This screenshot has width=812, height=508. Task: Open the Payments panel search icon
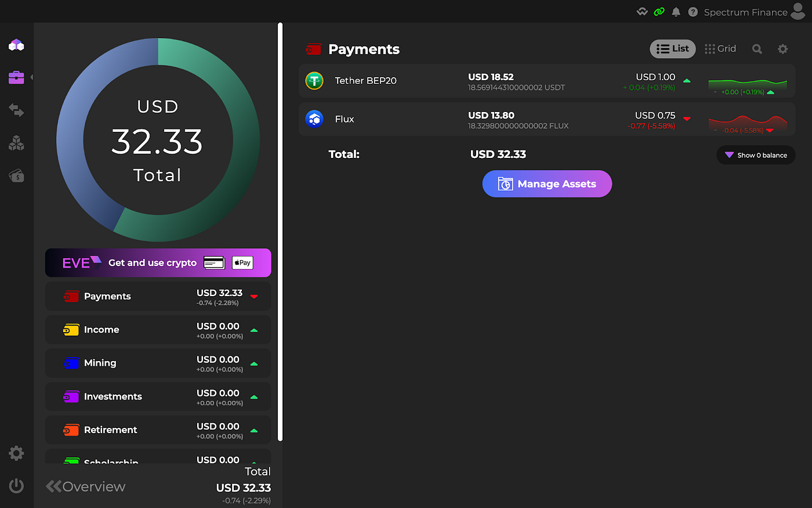pyautogui.click(x=757, y=49)
